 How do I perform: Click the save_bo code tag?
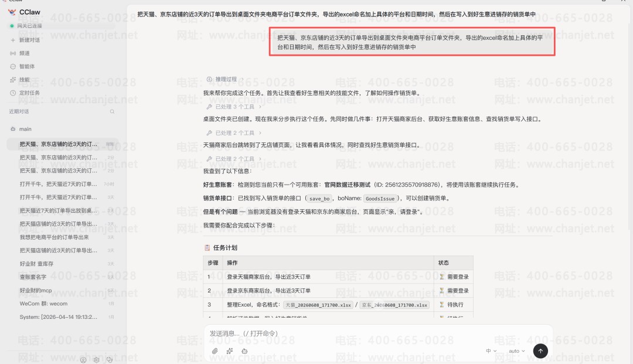319,199
